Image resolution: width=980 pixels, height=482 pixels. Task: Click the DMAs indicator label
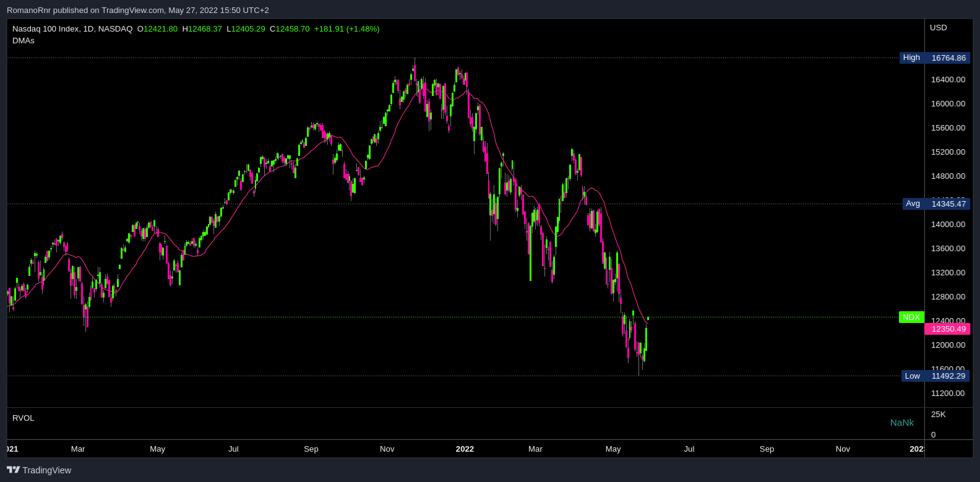(24, 40)
